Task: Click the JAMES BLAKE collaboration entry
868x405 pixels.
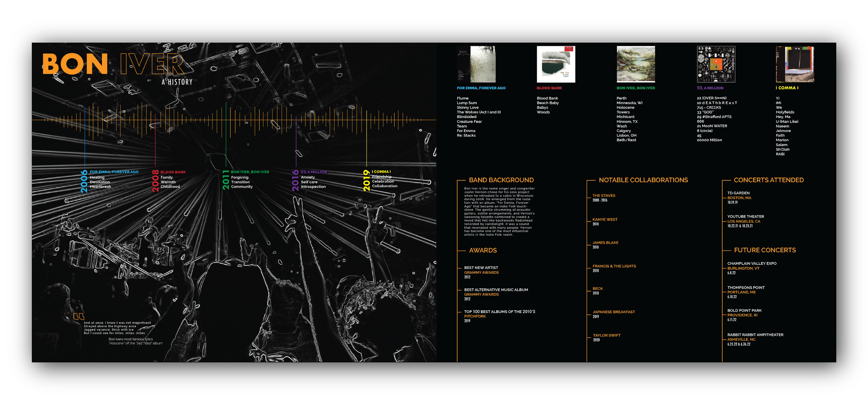Action: coord(605,245)
